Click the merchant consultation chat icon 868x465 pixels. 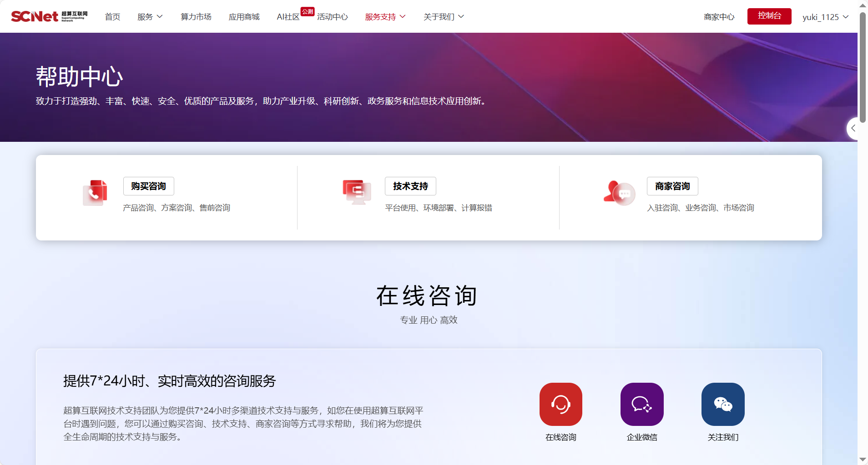coord(619,193)
